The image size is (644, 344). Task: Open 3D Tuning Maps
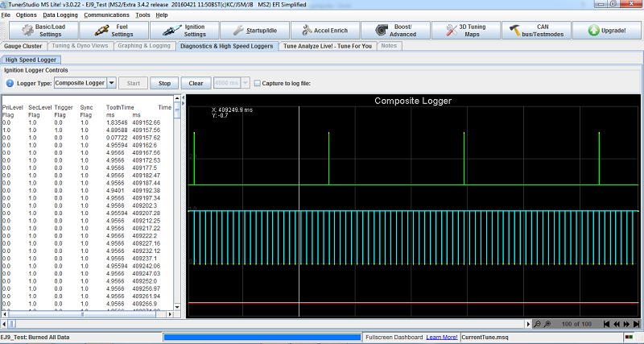click(x=467, y=31)
